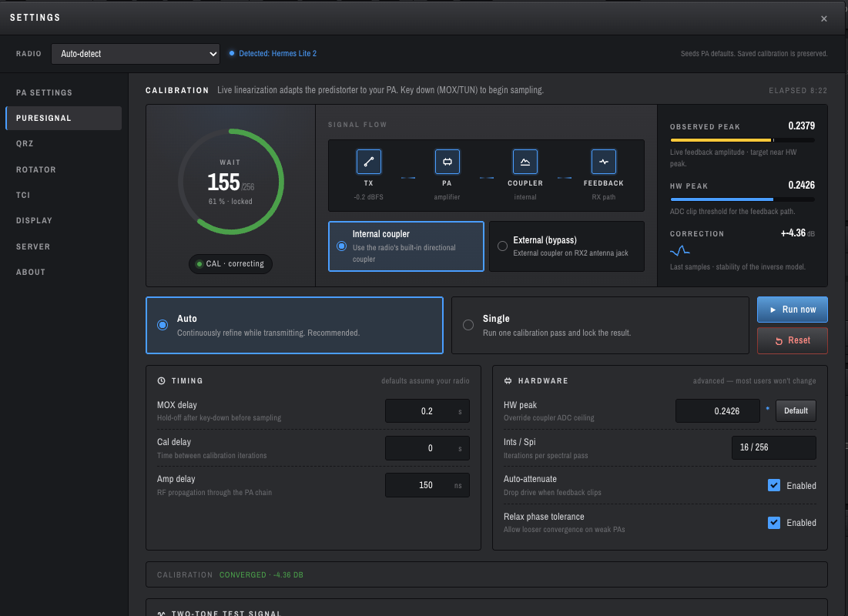This screenshot has height=616, width=848.
Task: Click the Observed Peak 0.2379 value
Action: [801, 126]
